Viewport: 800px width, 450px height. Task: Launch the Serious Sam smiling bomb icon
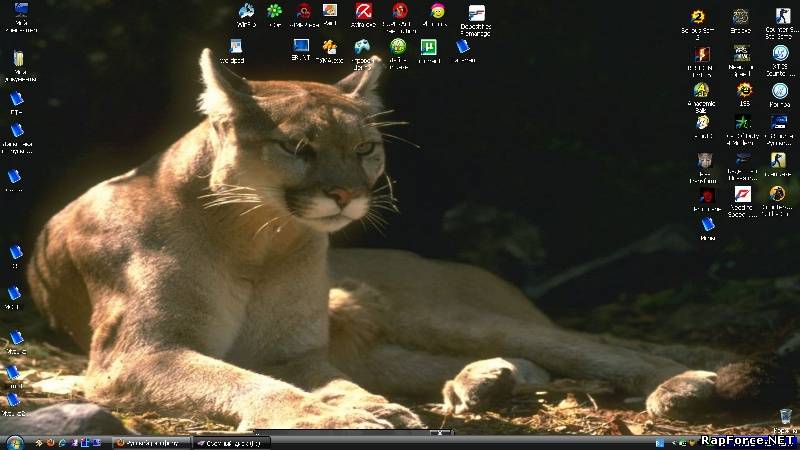point(744,90)
